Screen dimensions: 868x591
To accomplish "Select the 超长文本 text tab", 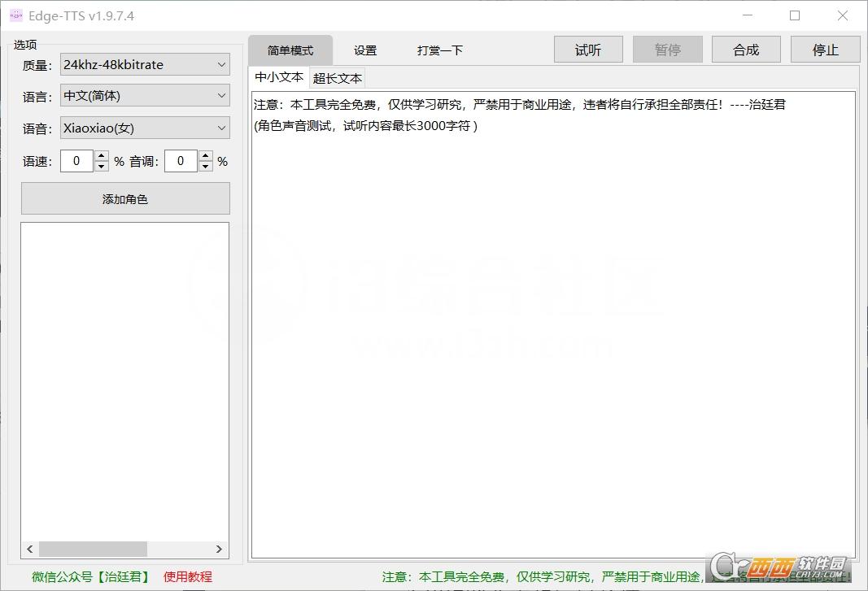I will (x=337, y=78).
